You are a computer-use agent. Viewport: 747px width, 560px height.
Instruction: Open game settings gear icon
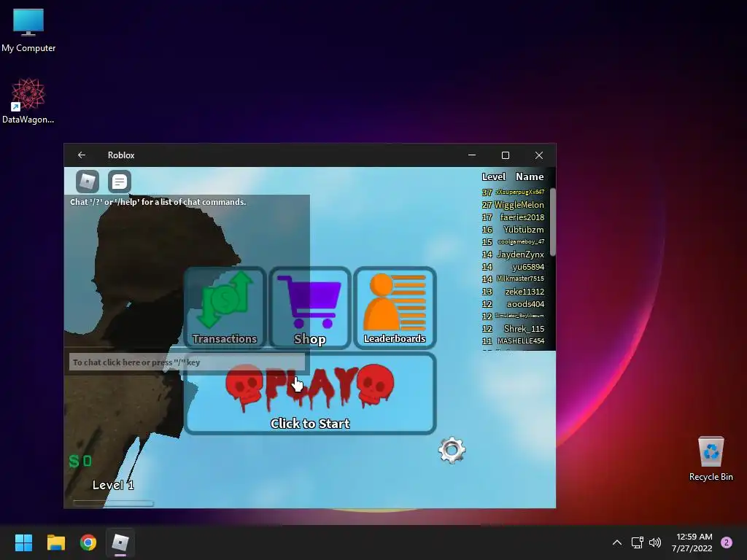tap(452, 450)
